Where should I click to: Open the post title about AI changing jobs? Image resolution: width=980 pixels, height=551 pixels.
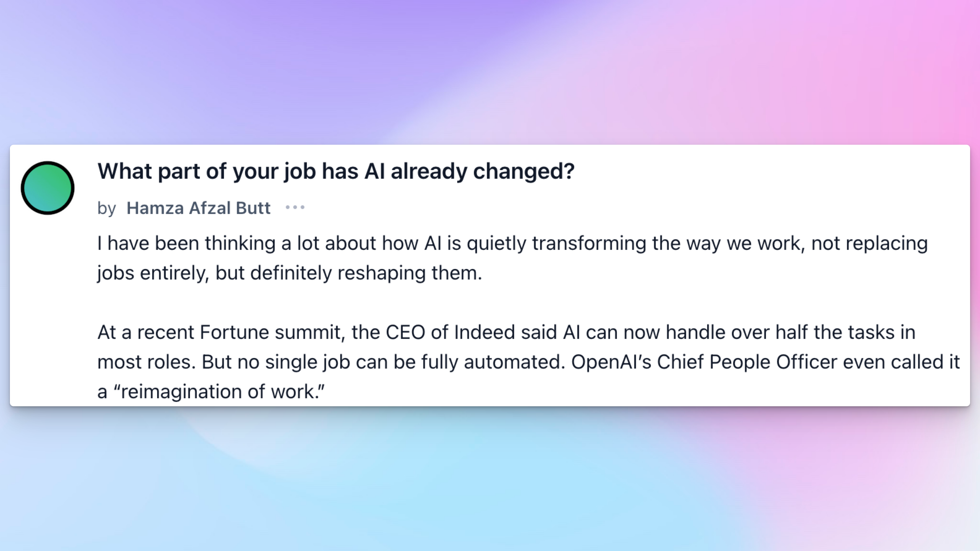[x=336, y=171]
